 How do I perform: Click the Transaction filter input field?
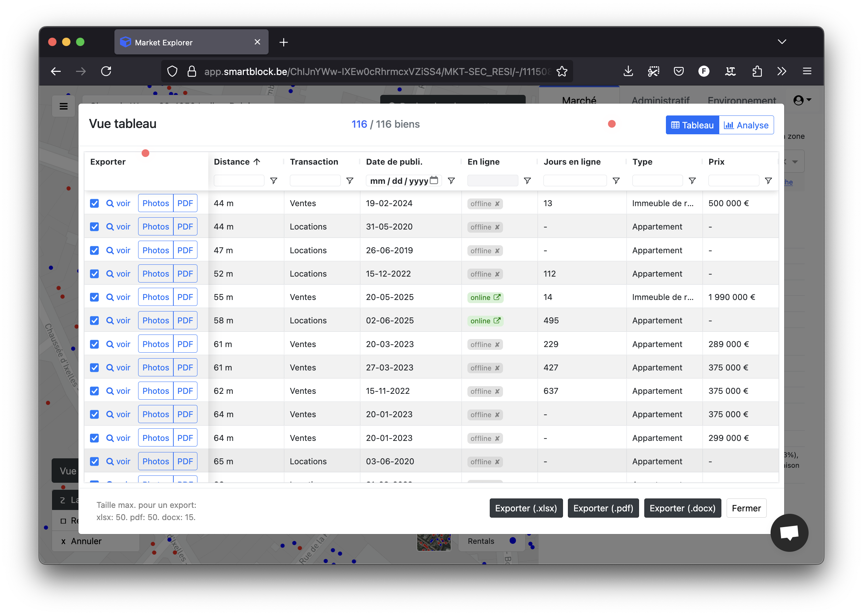(315, 181)
